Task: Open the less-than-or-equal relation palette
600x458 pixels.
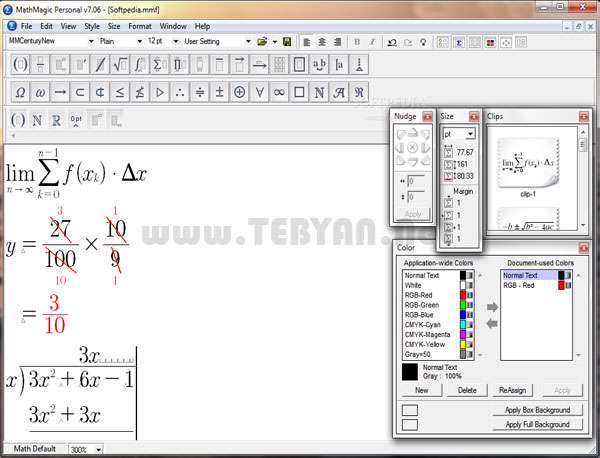Action: (x=120, y=92)
